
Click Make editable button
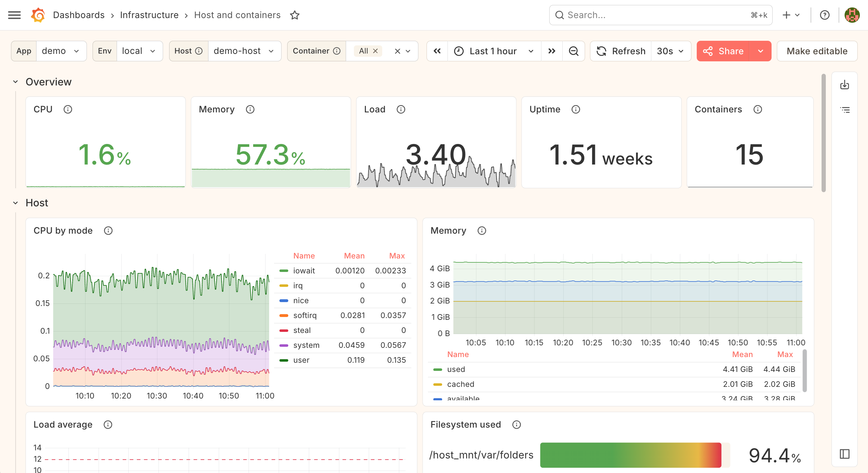coord(817,51)
